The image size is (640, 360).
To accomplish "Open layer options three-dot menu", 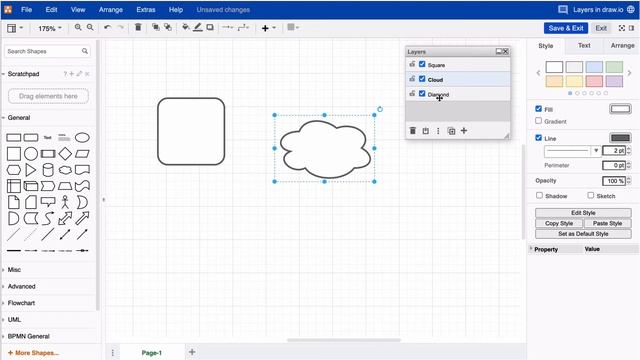I will [438, 131].
